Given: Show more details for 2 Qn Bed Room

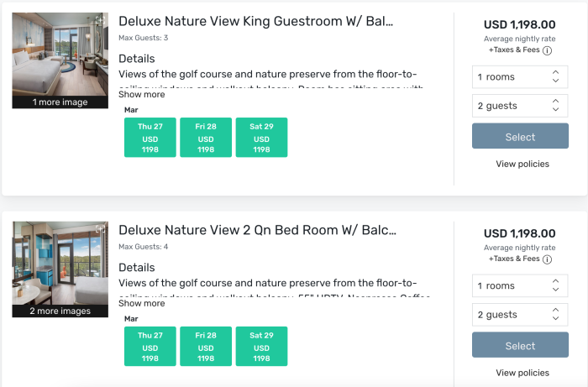Looking at the screenshot, I should 142,304.
